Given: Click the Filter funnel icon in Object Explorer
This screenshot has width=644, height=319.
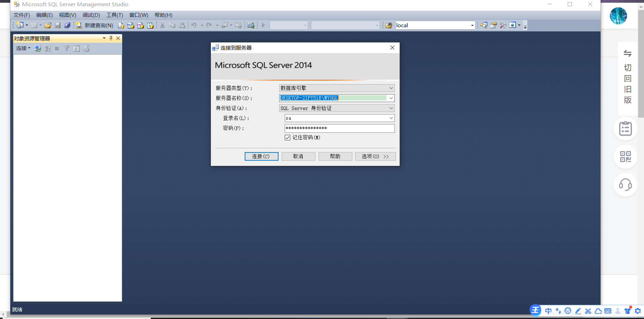Looking at the screenshot, I should tap(67, 49).
